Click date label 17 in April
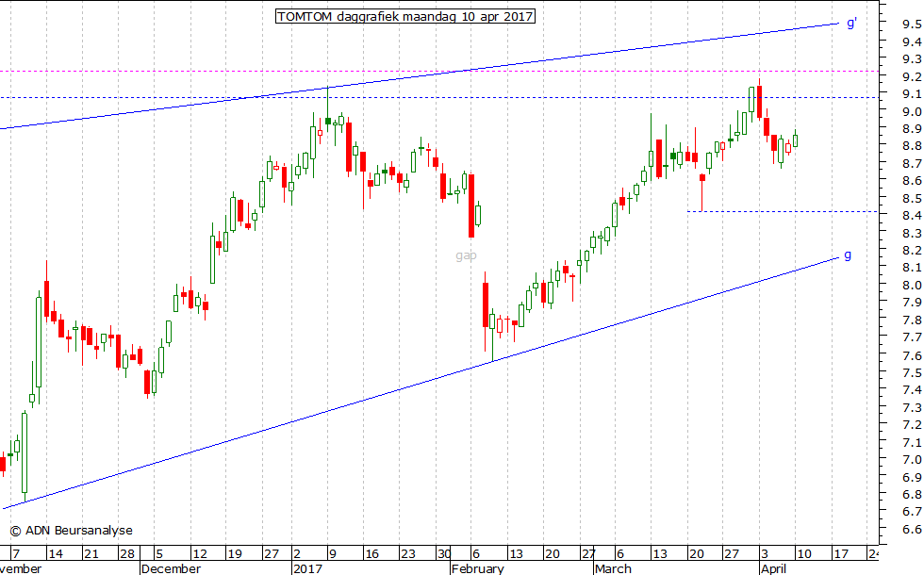This screenshot has height=575, width=924. click(840, 554)
